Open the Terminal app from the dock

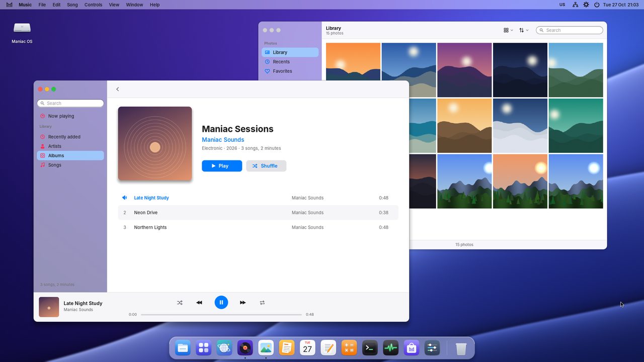tap(370, 348)
